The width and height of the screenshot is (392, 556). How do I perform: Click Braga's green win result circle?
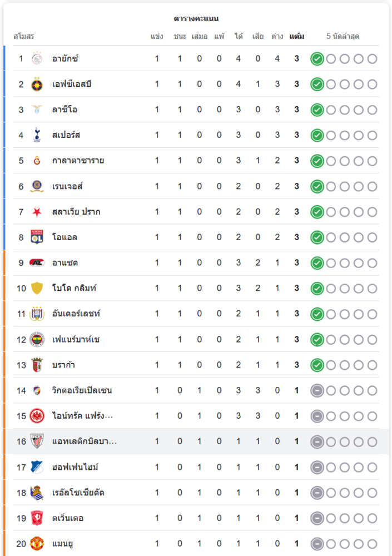tap(317, 365)
